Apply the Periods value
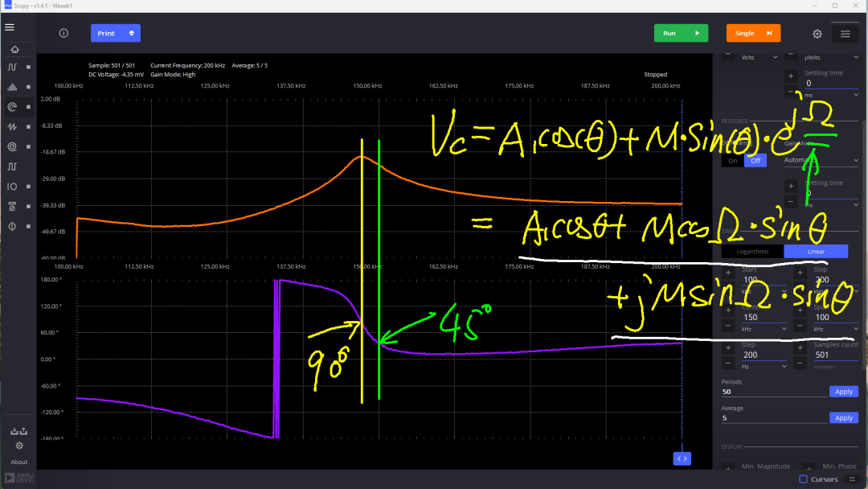Screen dimensions: 868x489 pos(844,392)
